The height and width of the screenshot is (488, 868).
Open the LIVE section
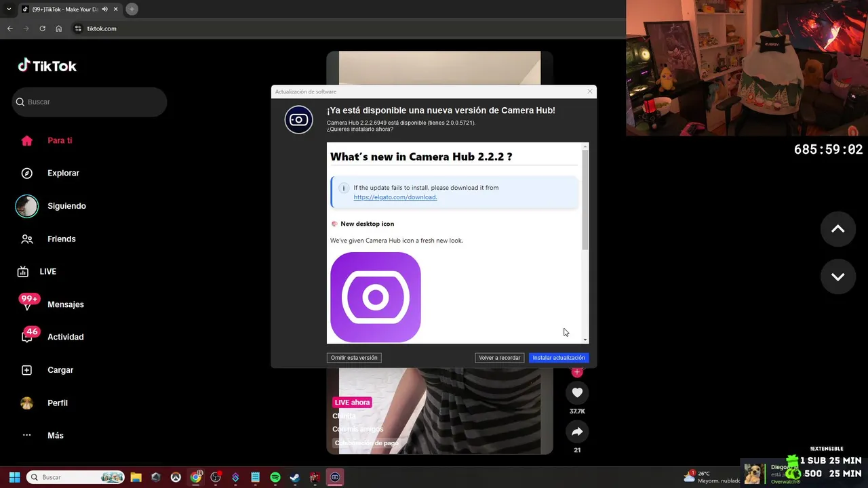tap(47, 271)
